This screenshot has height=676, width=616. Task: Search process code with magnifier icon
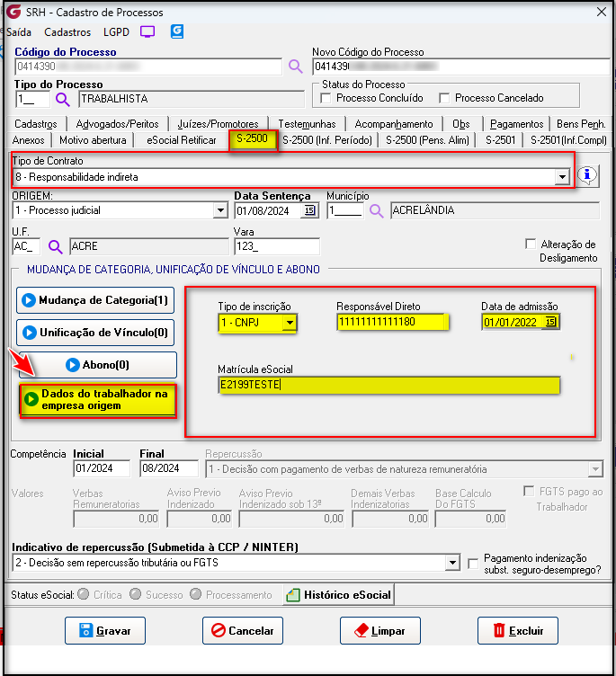tap(296, 67)
